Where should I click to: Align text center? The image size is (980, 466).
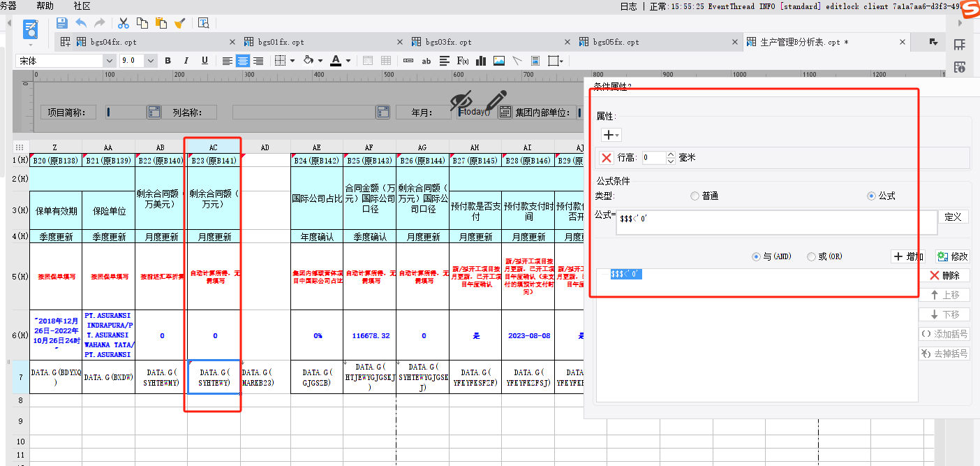pyautogui.click(x=243, y=61)
